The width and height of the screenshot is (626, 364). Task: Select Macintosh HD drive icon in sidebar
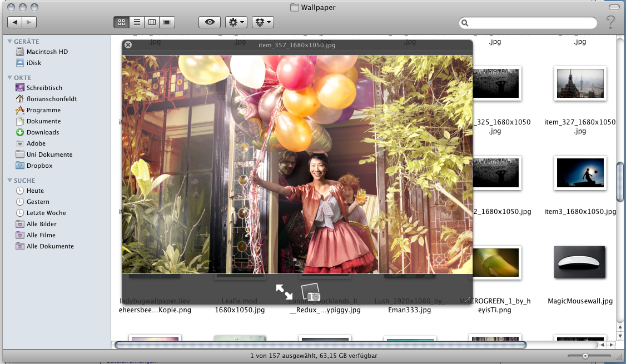coord(20,52)
